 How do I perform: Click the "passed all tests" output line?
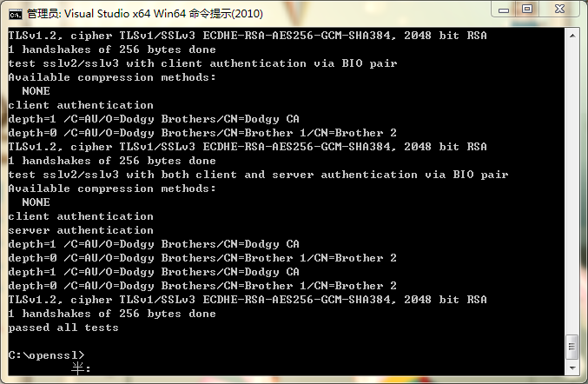click(63, 328)
